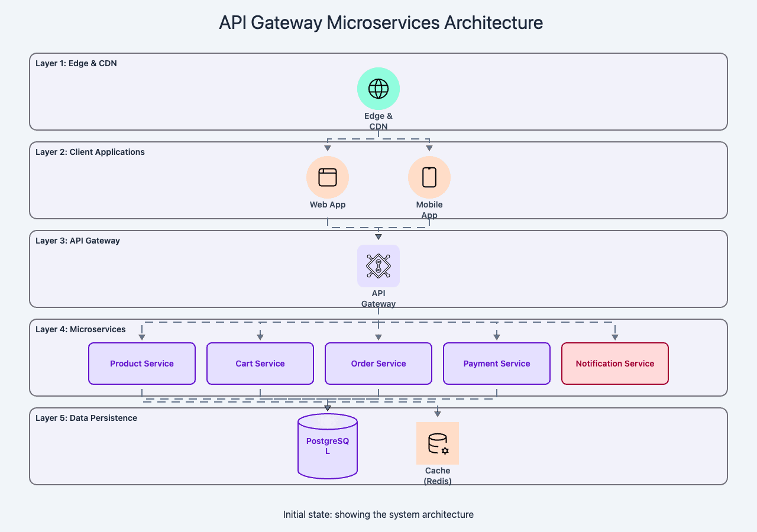This screenshot has width=757, height=532.
Task: Click the PostgreSQL cylinder node
Action: (328, 446)
